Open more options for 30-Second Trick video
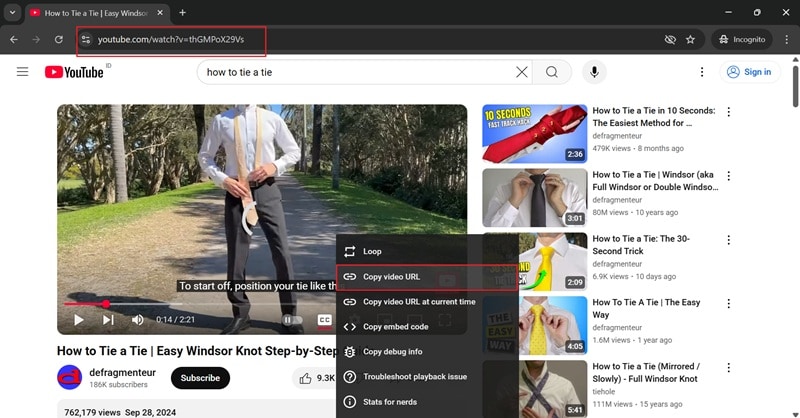The height and width of the screenshot is (418, 800). coord(729,239)
